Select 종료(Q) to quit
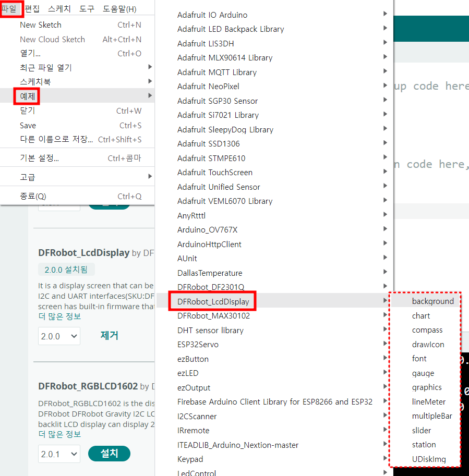 point(77,196)
